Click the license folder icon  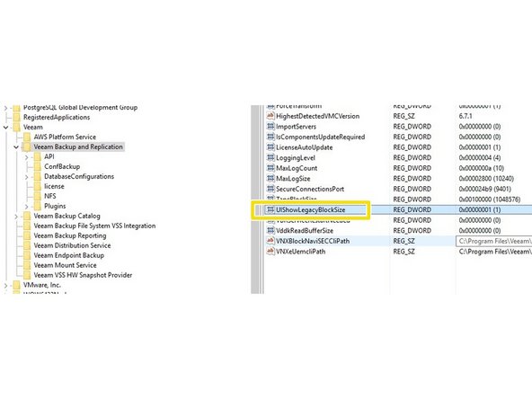pyautogui.click(x=38, y=186)
